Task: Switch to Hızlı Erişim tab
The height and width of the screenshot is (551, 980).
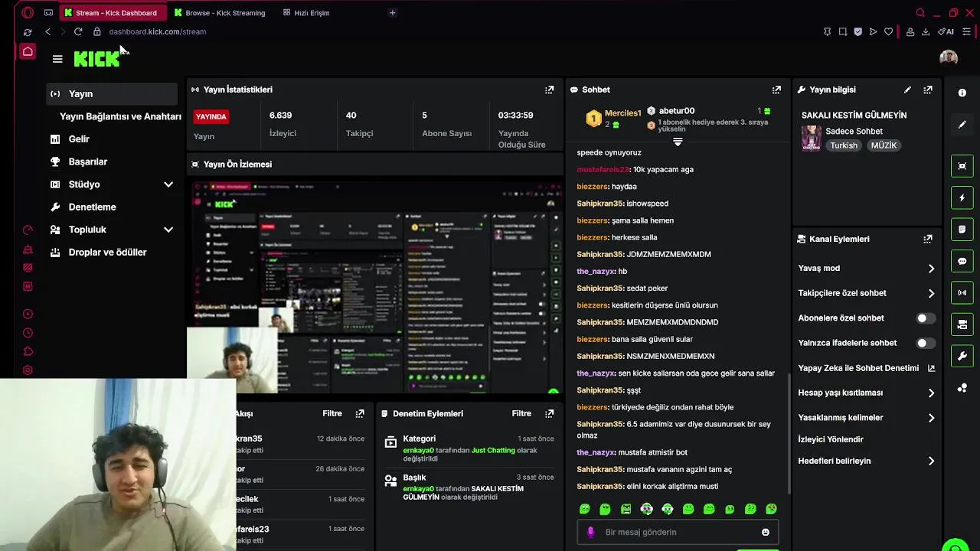Action: tap(306, 13)
